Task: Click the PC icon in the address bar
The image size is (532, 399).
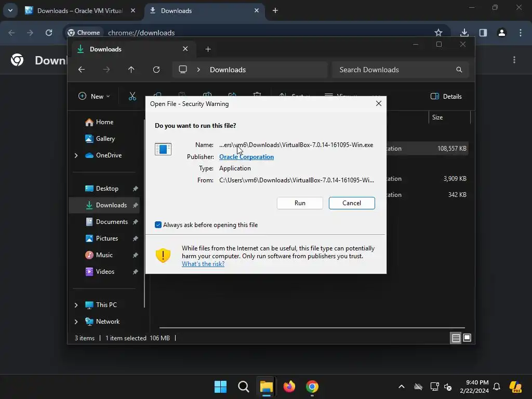Action: [x=183, y=70]
